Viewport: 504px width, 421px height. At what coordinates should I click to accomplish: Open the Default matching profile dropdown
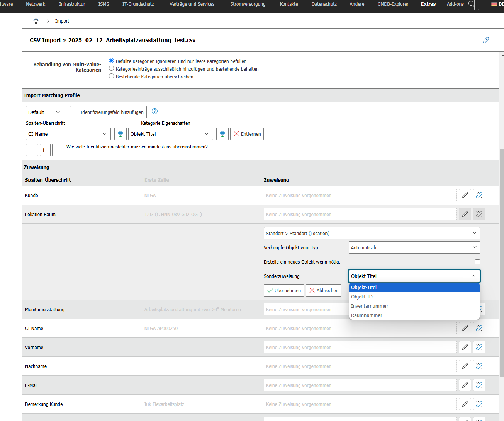coord(45,112)
